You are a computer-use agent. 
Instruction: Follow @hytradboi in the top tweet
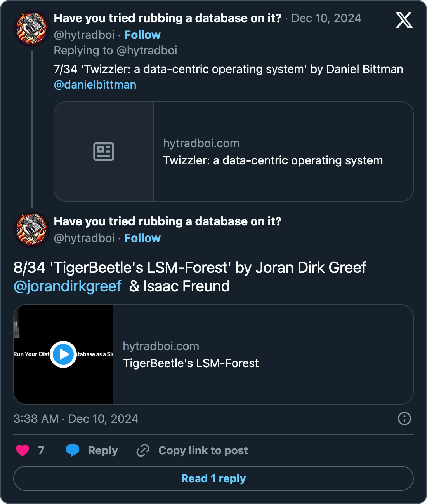pyautogui.click(x=142, y=35)
